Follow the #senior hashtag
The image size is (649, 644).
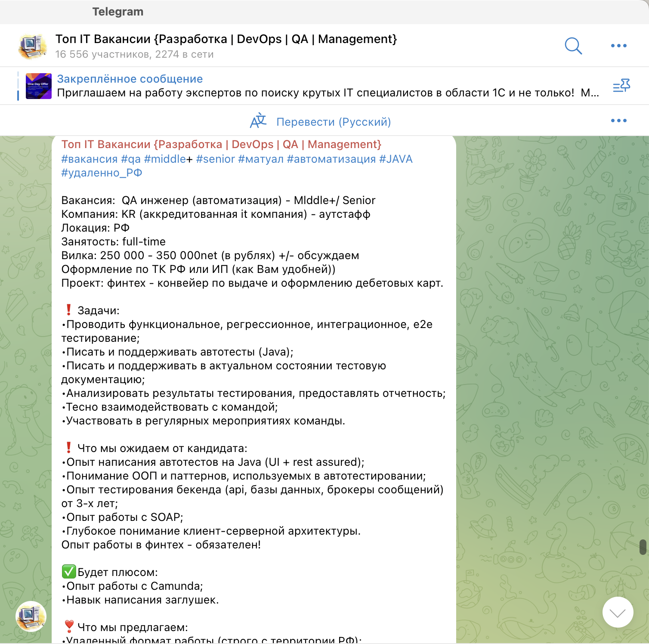[x=215, y=159]
